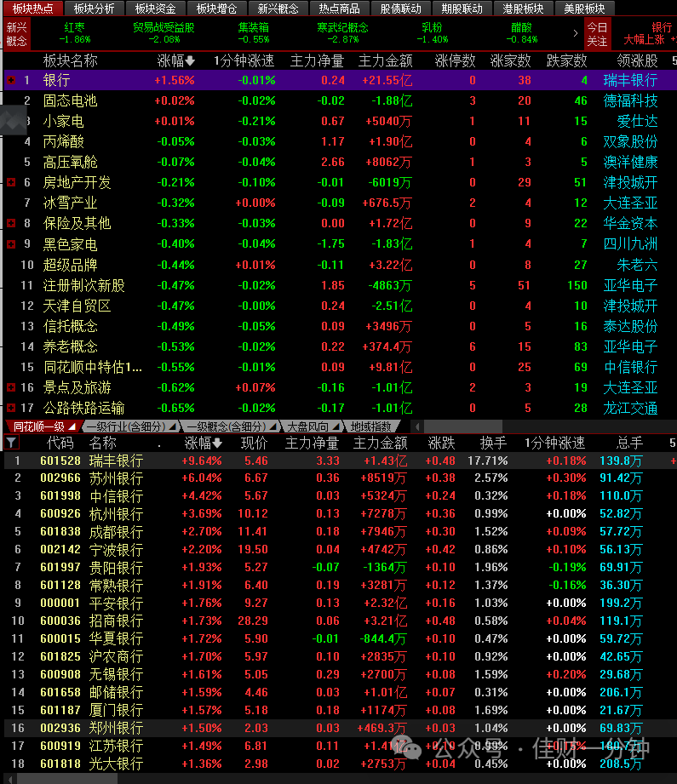
Task: Expand the 银行 sector row plus icon
Action: (x=11, y=80)
